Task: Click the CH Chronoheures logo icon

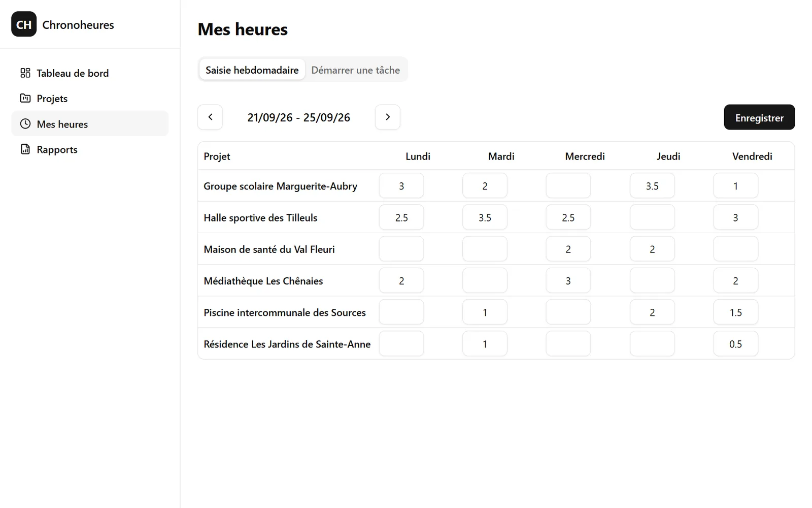Action: tap(24, 24)
